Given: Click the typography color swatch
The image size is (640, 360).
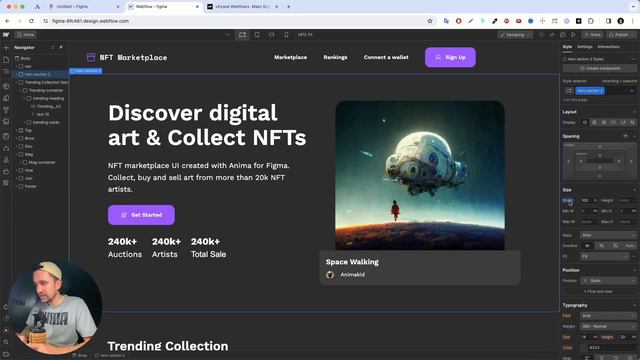Looking at the screenshot, I should point(584,348).
